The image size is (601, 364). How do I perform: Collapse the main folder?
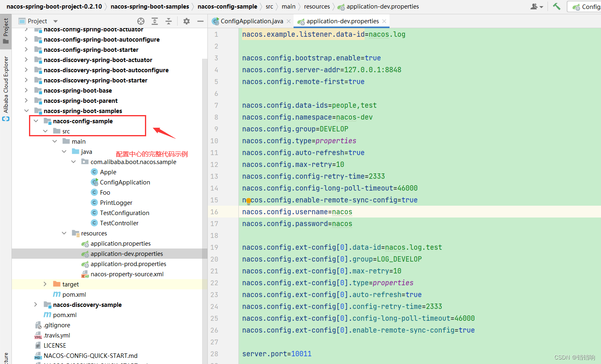[x=54, y=142]
